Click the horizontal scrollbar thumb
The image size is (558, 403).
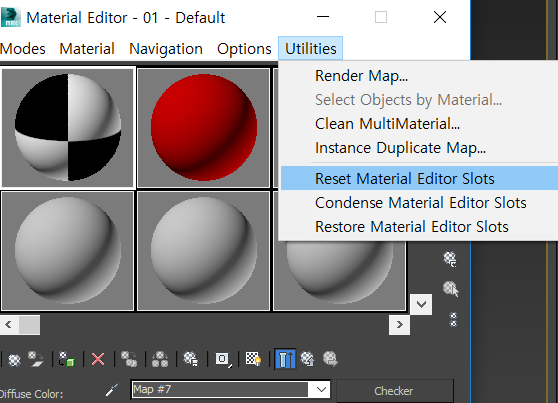click(29, 325)
